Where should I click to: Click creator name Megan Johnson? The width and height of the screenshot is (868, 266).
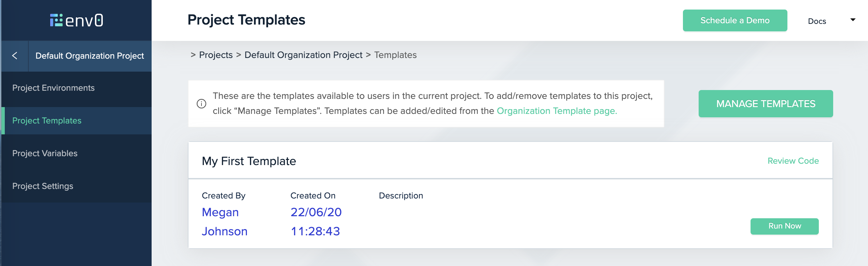(x=224, y=222)
